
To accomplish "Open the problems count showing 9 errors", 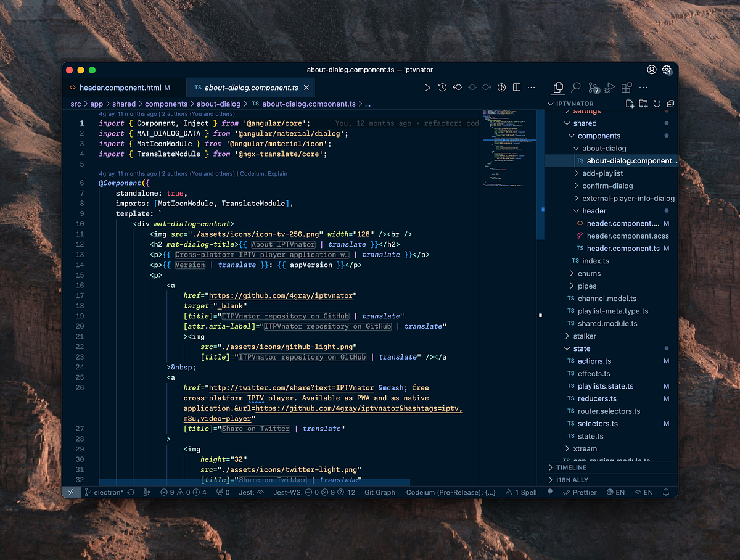I will click(x=166, y=492).
